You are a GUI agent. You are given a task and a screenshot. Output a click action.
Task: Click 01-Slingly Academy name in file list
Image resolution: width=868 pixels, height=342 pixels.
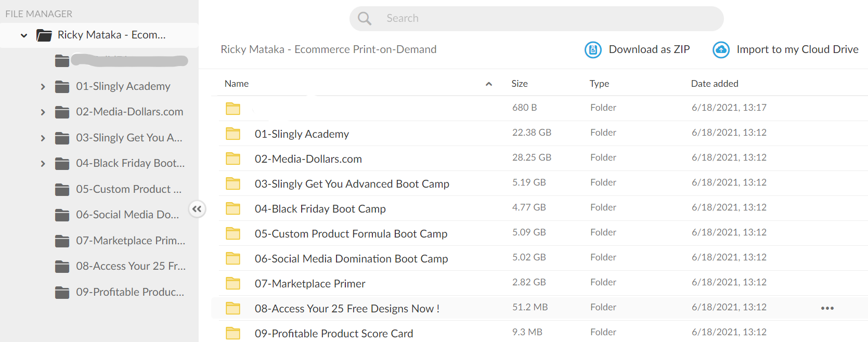[302, 134]
